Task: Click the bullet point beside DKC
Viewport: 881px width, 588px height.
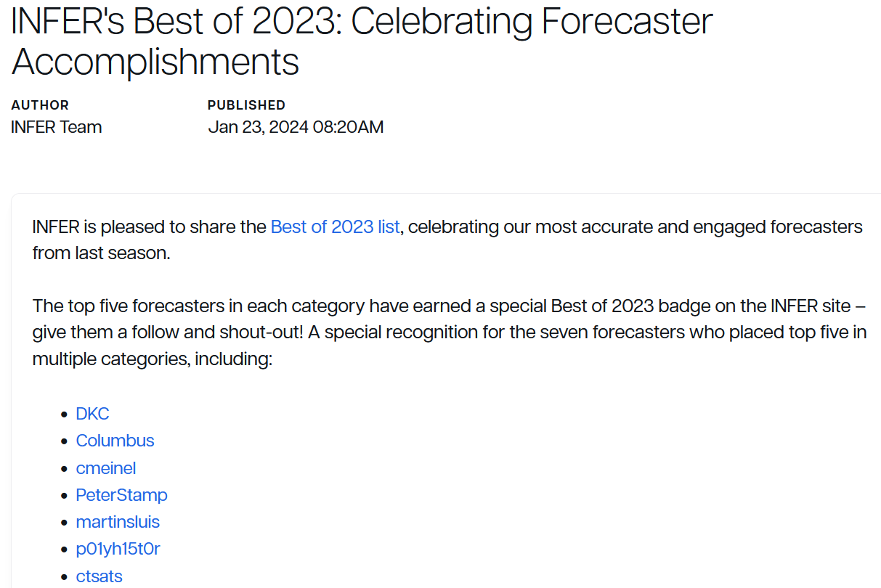Action: pyautogui.click(x=64, y=415)
